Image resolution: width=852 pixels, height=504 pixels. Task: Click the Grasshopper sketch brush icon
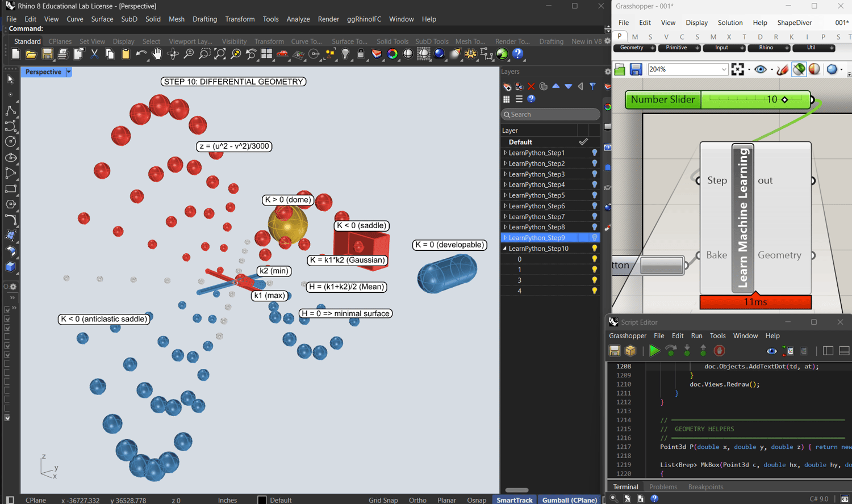pos(783,69)
